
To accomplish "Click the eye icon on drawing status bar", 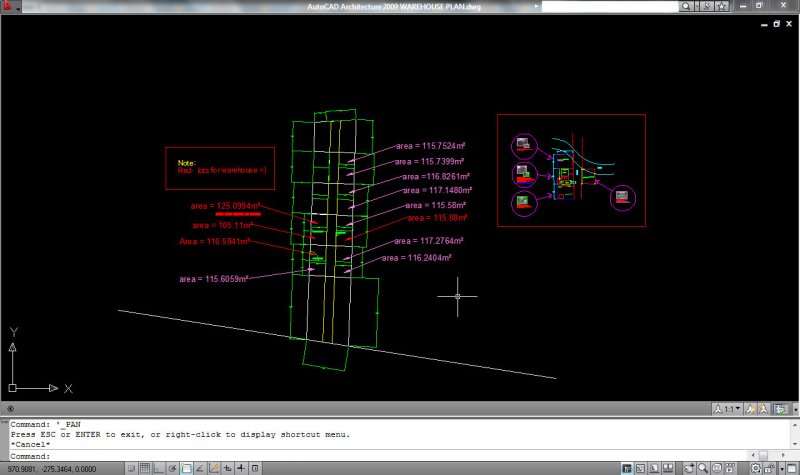I will [x=10, y=409].
